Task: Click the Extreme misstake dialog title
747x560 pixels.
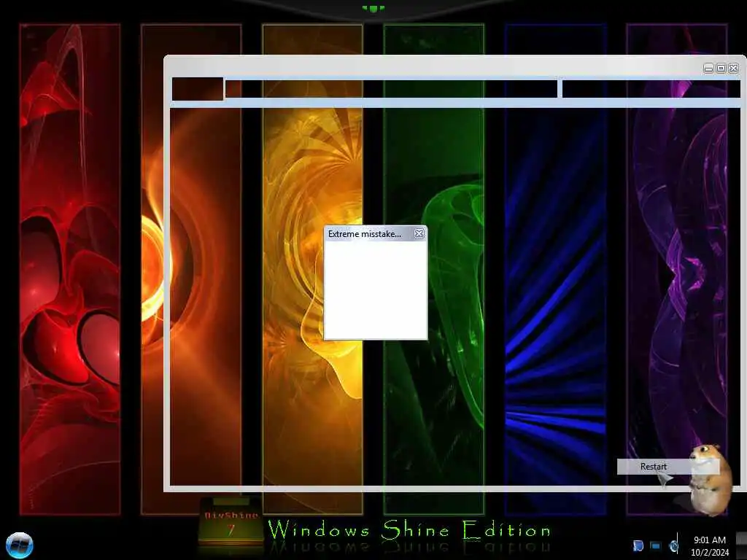Action: [x=365, y=234]
